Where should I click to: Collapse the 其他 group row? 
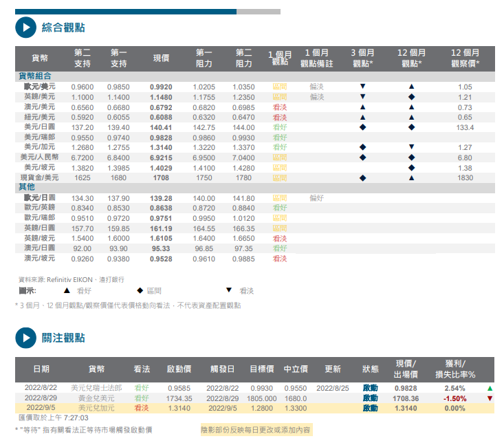[x=26, y=187]
